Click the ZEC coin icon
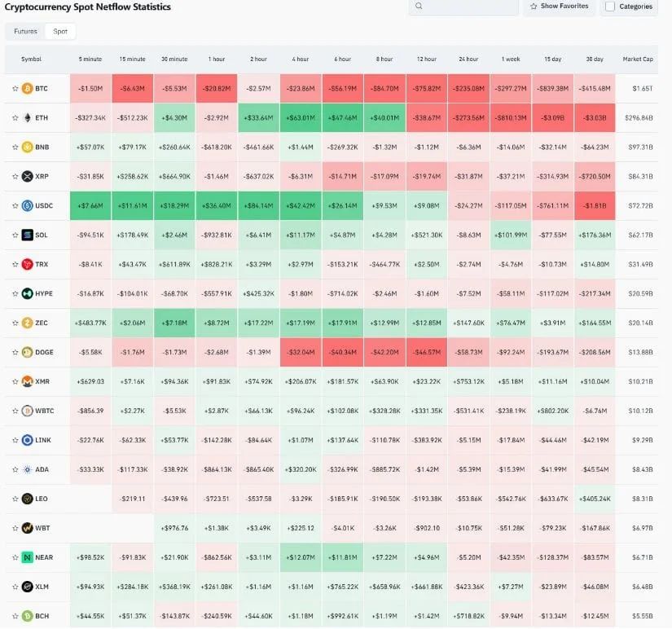The image size is (672, 629). coord(27,323)
